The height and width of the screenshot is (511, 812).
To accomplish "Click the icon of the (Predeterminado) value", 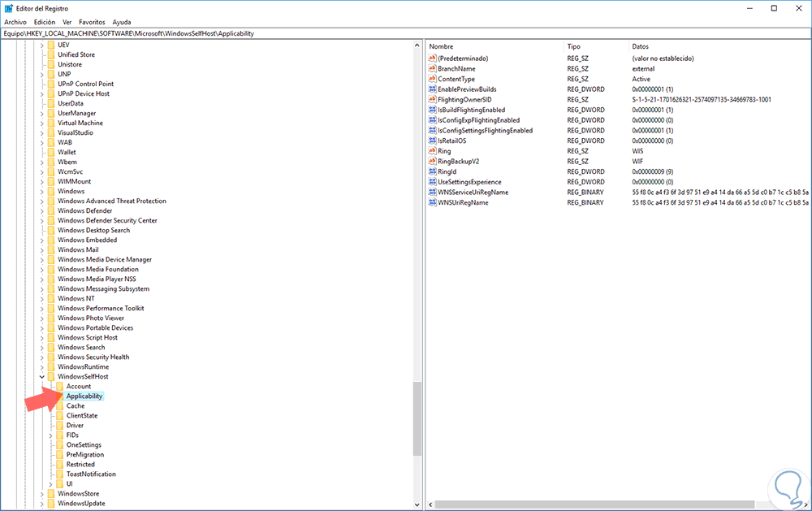I will pyautogui.click(x=433, y=58).
